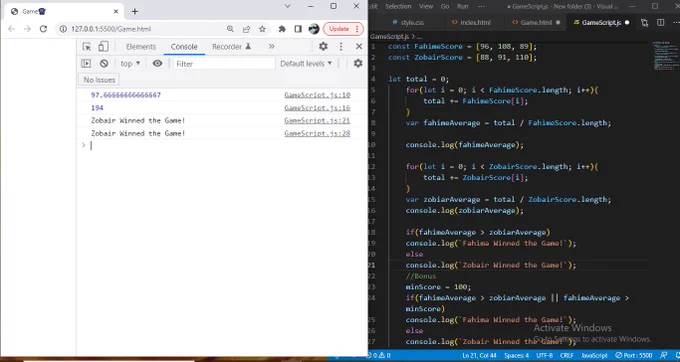The height and width of the screenshot is (362, 680).
Task: Stop Live Server on Port : 5500
Action: pos(634,355)
